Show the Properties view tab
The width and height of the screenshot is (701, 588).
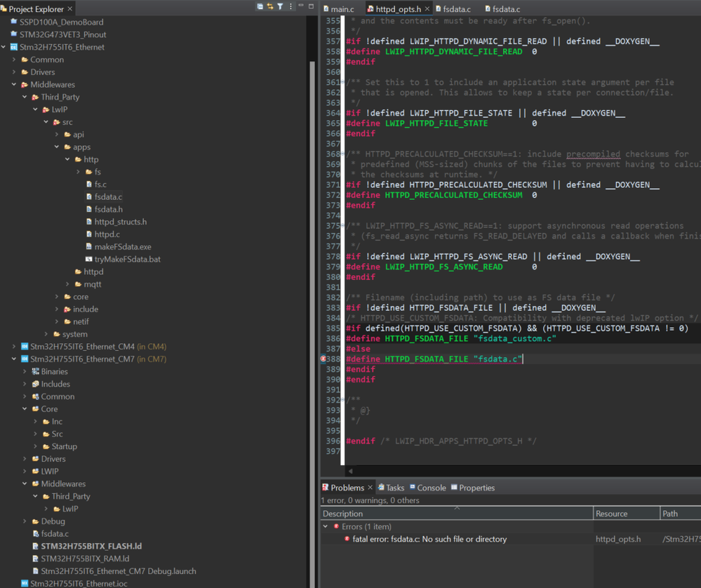476,488
